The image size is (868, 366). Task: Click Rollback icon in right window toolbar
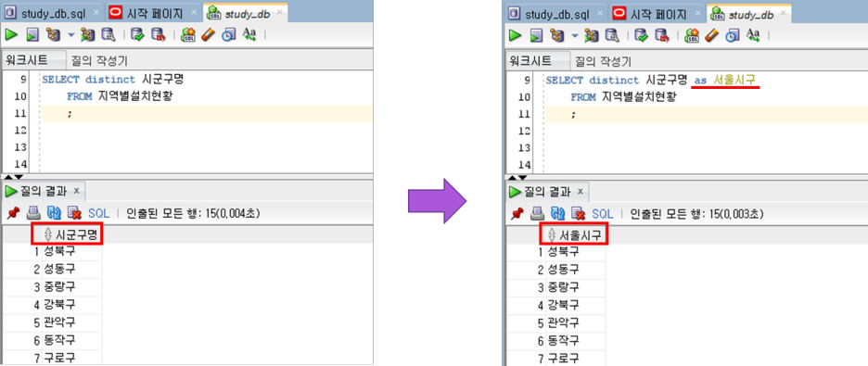tap(661, 35)
